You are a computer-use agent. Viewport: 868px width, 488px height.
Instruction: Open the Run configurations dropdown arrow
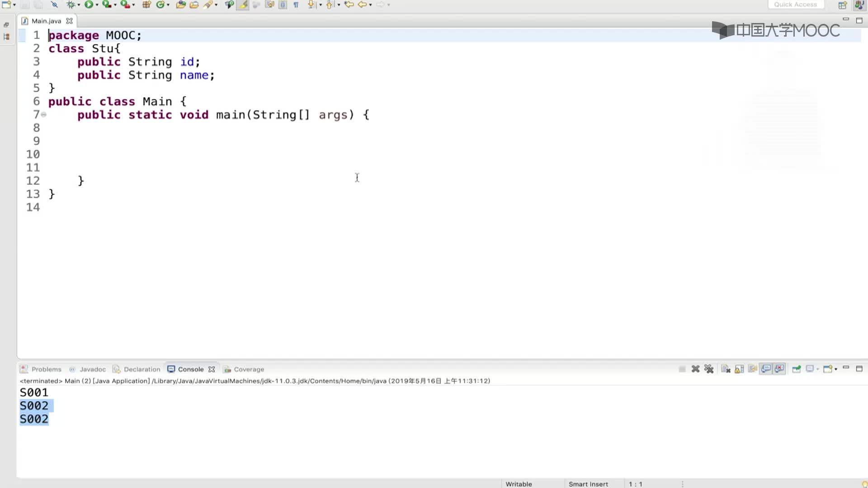tap(97, 5)
